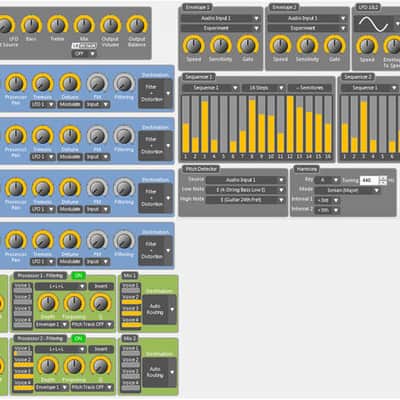This screenshot has height=400, width=400.
Task: Click the Mix knob in the top panel
Action: [x=84, y=25]
